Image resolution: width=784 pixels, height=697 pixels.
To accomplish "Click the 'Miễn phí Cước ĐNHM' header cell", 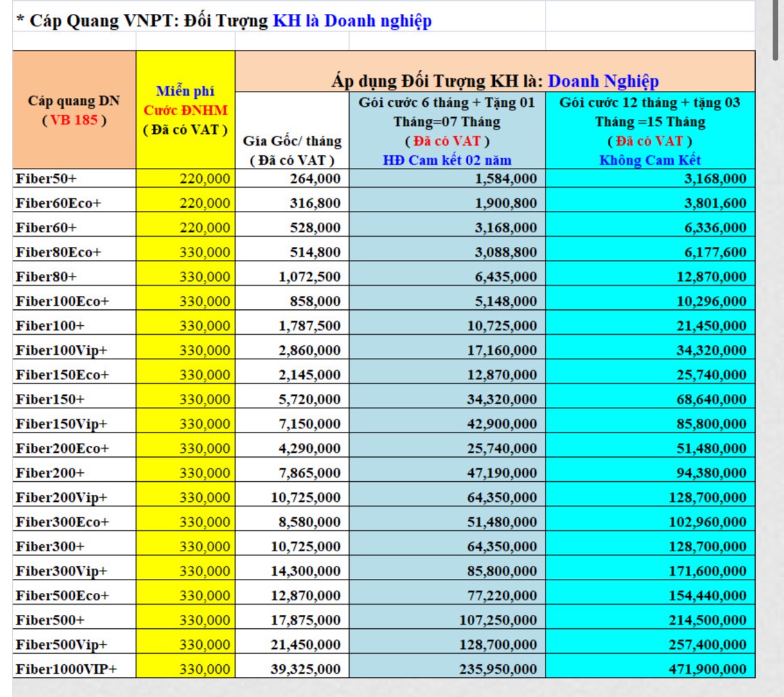I will pyautogui.click(x=186, y=110).
